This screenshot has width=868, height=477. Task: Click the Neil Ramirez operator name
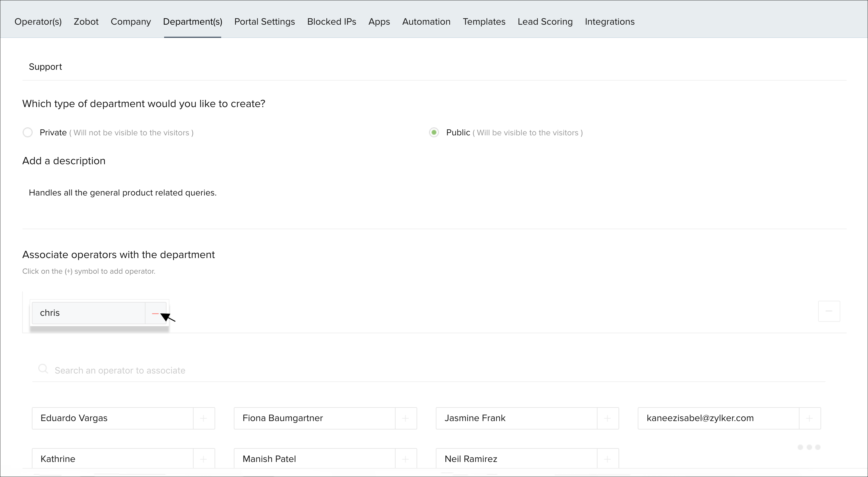[471, 459]
